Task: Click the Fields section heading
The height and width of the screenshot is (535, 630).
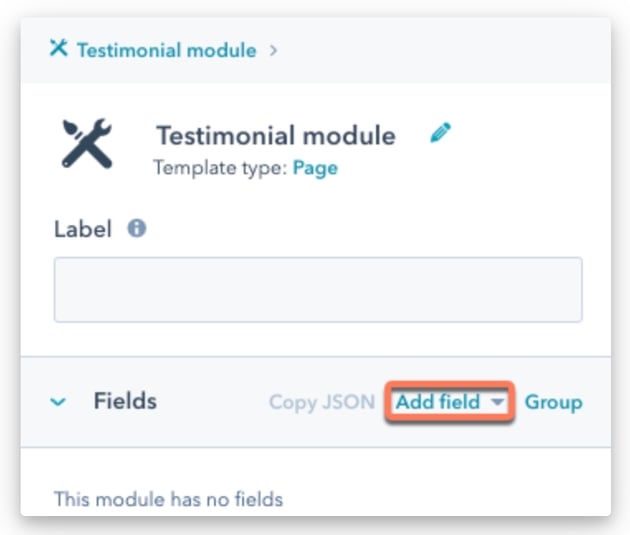Action: click(x=125, y=402)
